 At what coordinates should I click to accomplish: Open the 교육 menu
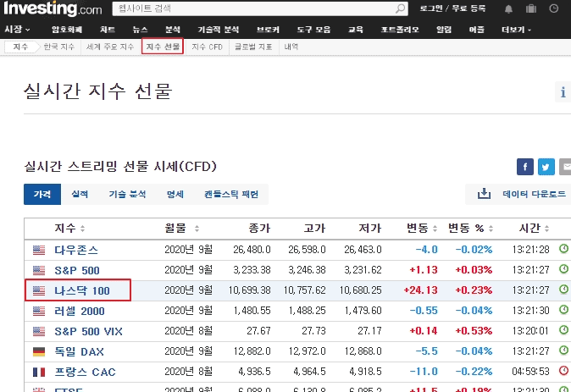[356, 30]
